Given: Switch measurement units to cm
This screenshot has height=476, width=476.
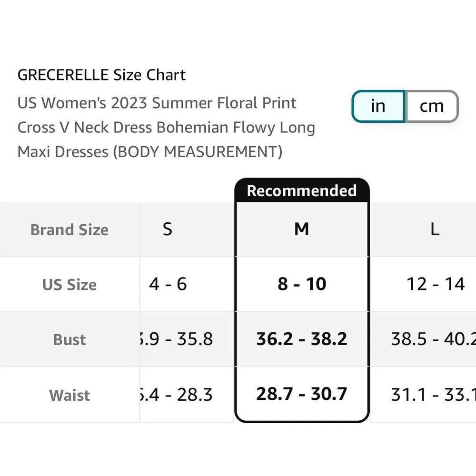Looking at the screenshot, I should click(x=431, y=106).
